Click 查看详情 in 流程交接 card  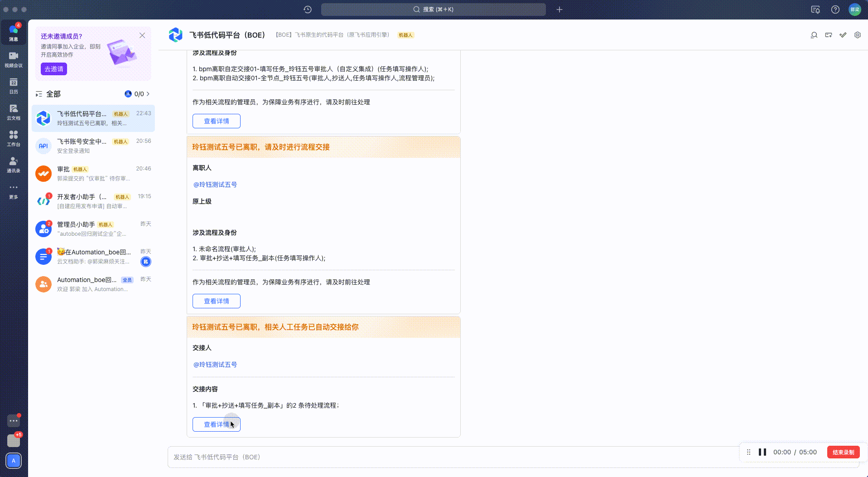[x=217, y=301]
